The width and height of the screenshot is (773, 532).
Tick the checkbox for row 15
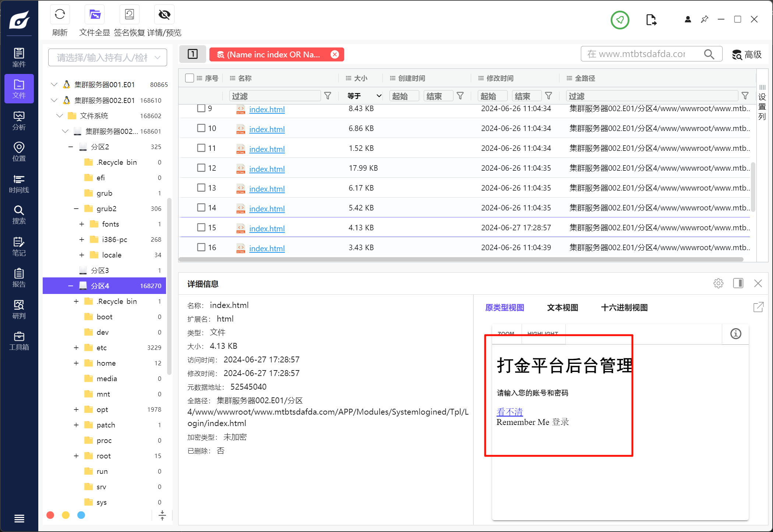(201, 227)
